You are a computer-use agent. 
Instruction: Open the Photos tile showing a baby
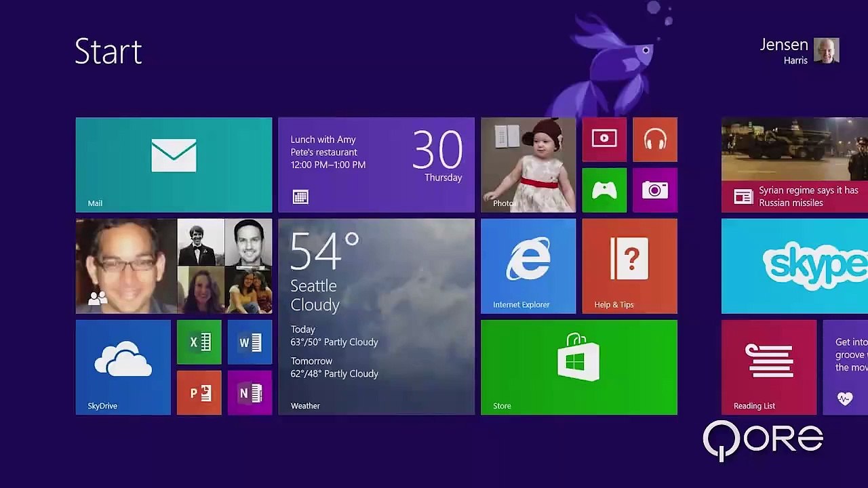pos(528,165)
